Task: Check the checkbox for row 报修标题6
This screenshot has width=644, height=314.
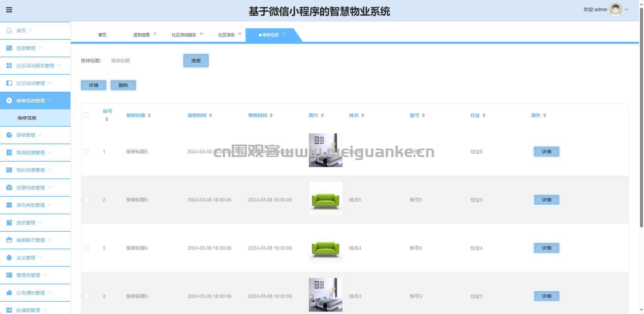Action: (87, 152)
